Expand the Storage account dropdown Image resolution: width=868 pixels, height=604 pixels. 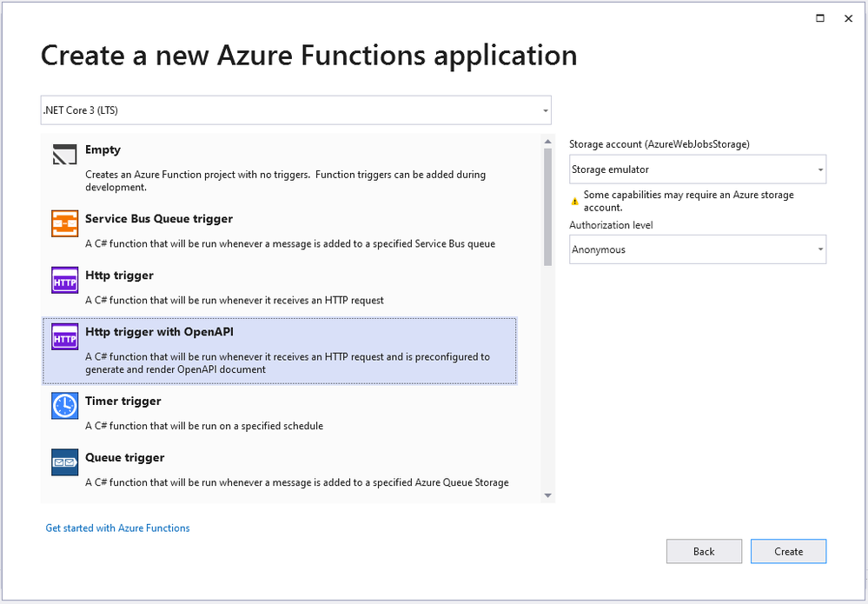pyautogui.click(x=697, y=169)
